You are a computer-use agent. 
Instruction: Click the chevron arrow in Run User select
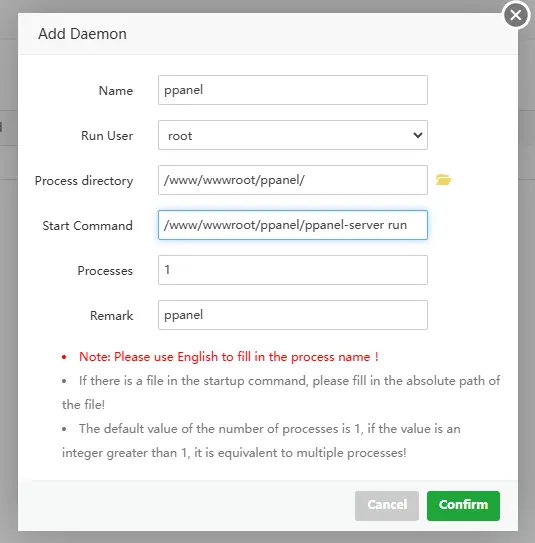418,135
